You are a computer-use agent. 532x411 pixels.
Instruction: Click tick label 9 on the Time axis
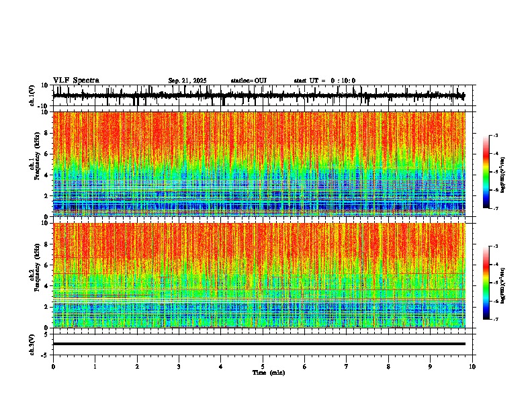(430, 367)
